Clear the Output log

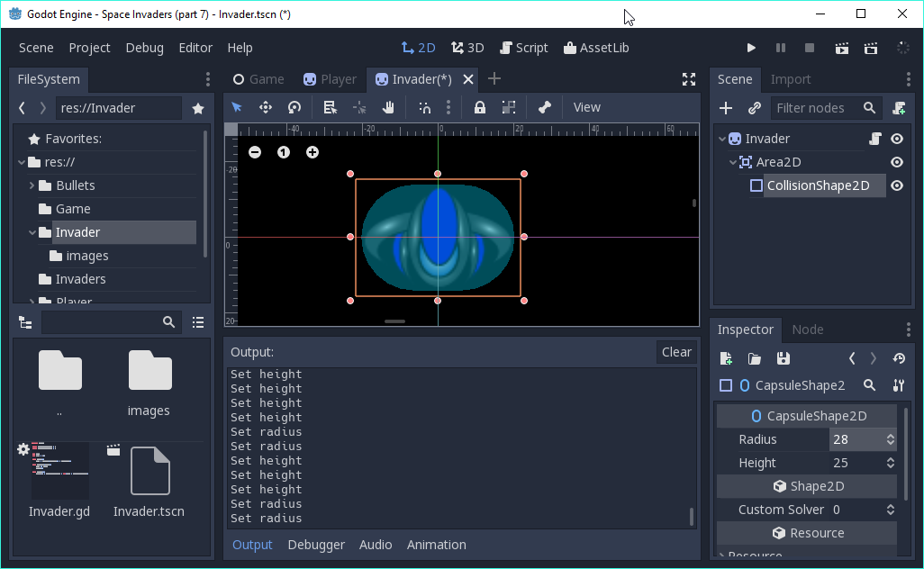click(x=676, y=352)
